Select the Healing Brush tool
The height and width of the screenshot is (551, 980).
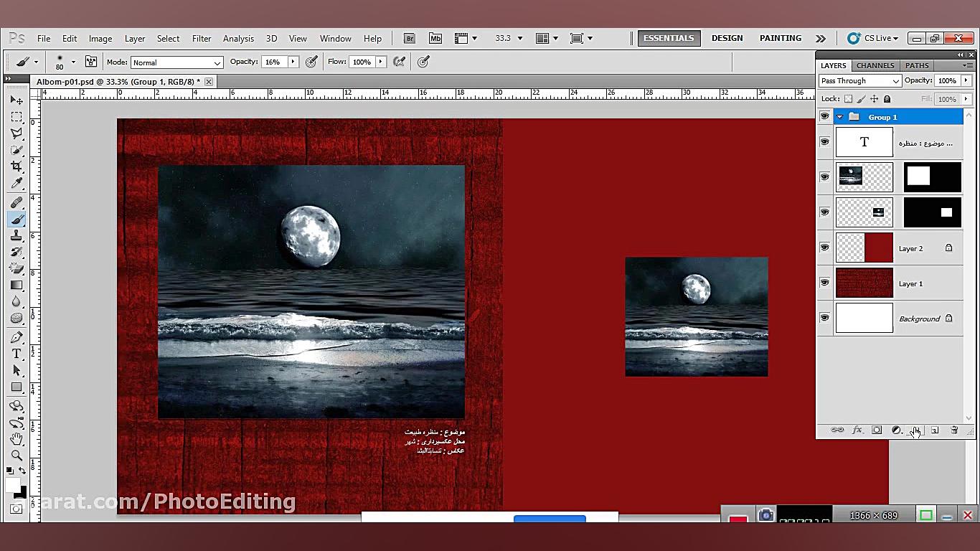tap(17, 203)
